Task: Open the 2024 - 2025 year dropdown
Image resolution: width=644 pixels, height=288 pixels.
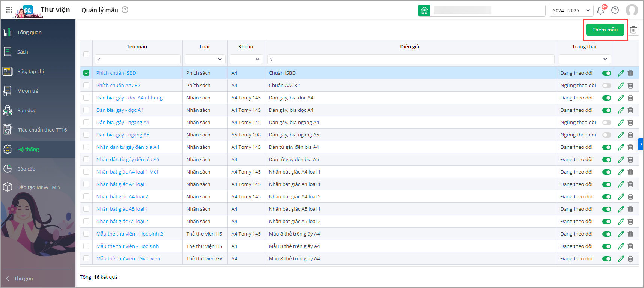Action: (x=570, y=10)
